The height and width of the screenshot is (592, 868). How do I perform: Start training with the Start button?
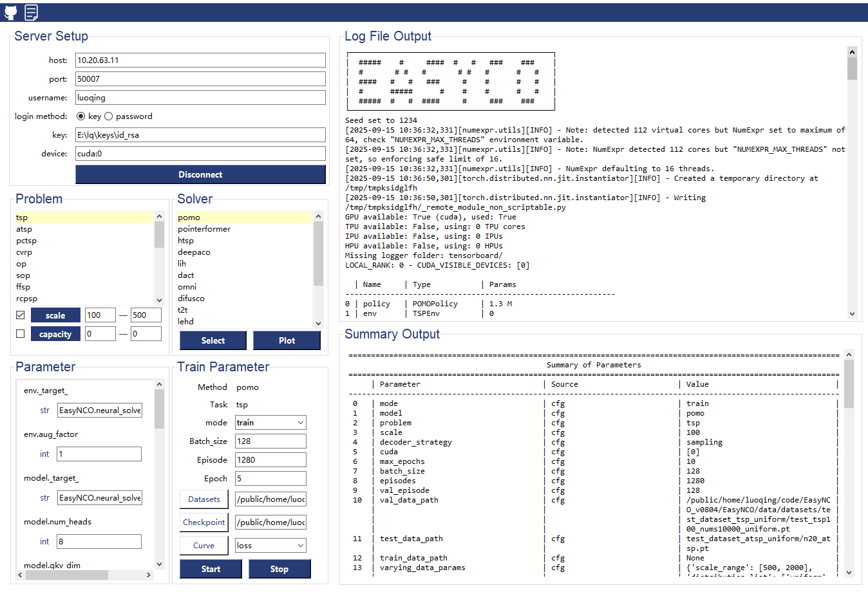point(211,569)
